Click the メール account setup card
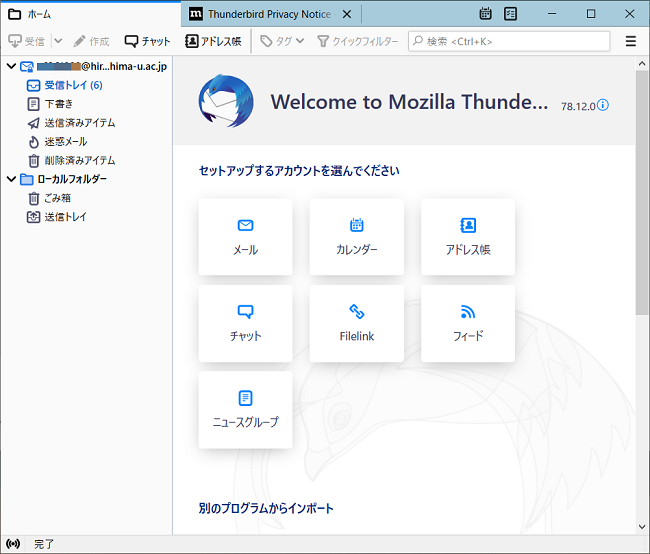 (x=245, y=237)
